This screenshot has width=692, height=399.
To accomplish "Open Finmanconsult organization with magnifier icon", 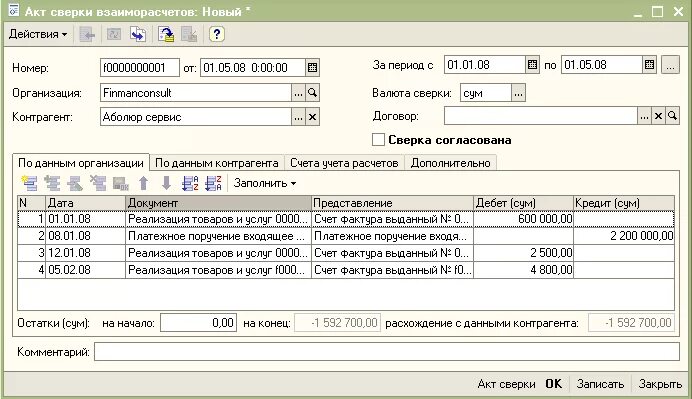I will coord(312,93).
